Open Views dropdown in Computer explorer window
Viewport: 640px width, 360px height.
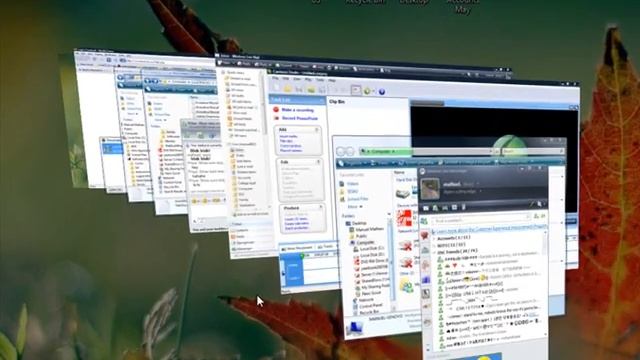(381, 163)
